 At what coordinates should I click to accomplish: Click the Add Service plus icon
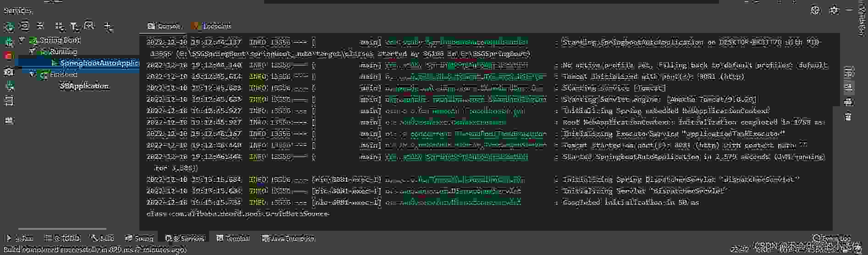[108, 27]
